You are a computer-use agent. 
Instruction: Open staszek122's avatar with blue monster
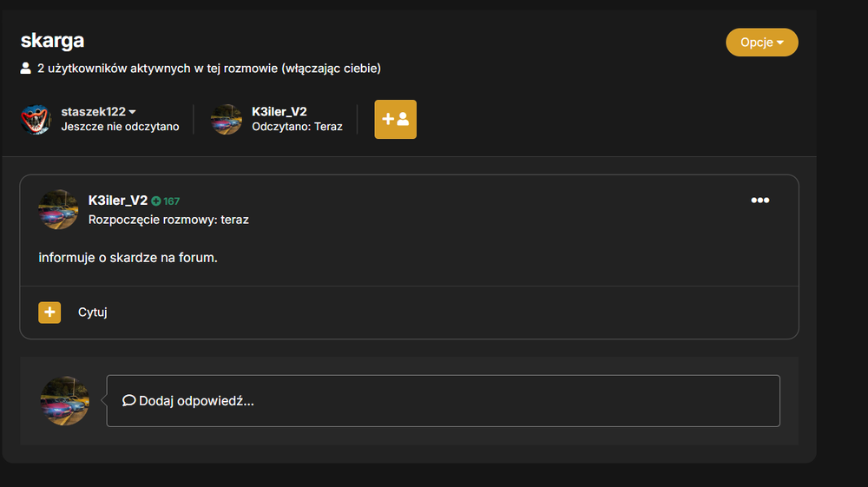click(x=36, y=119)
